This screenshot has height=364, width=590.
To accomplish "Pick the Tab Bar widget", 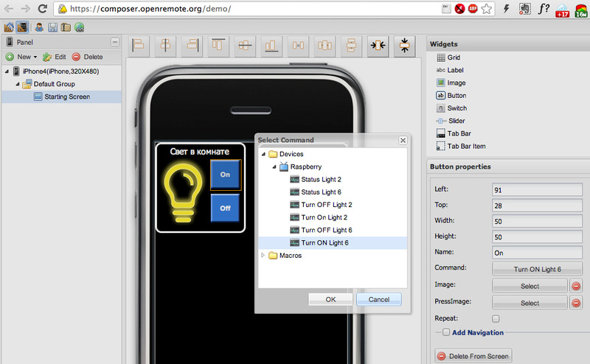I will [x=454, y=133].
